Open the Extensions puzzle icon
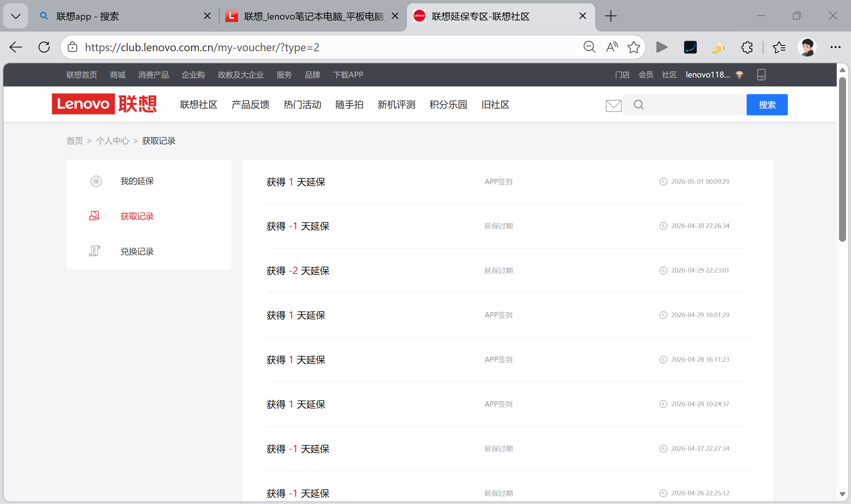Image resolution: width=851 pixels, height=504 pixels. (x=747, y=47)
